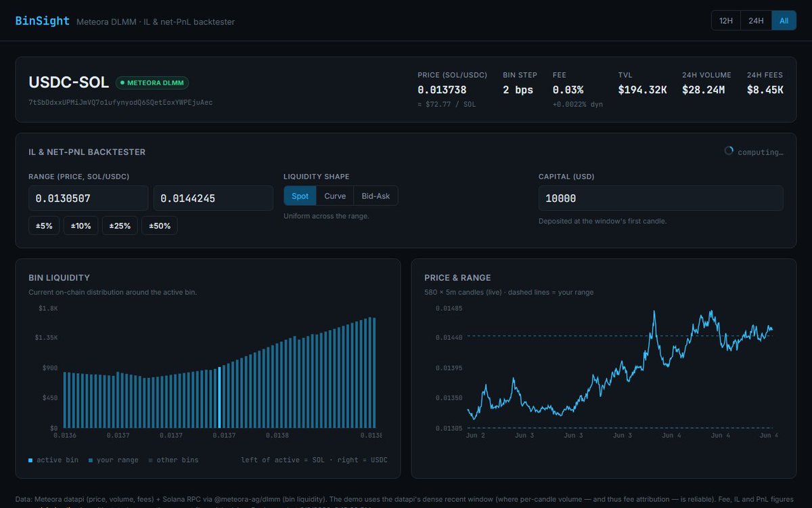Click the USDC-SOL pool title
Viewport: 812px width, 508px height.
[68, 83]
